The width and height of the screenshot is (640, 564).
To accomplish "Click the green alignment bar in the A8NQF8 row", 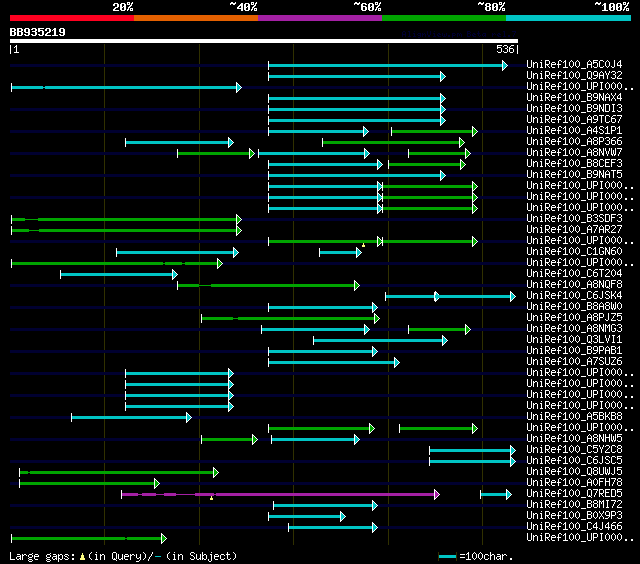I will click(269, 286).
